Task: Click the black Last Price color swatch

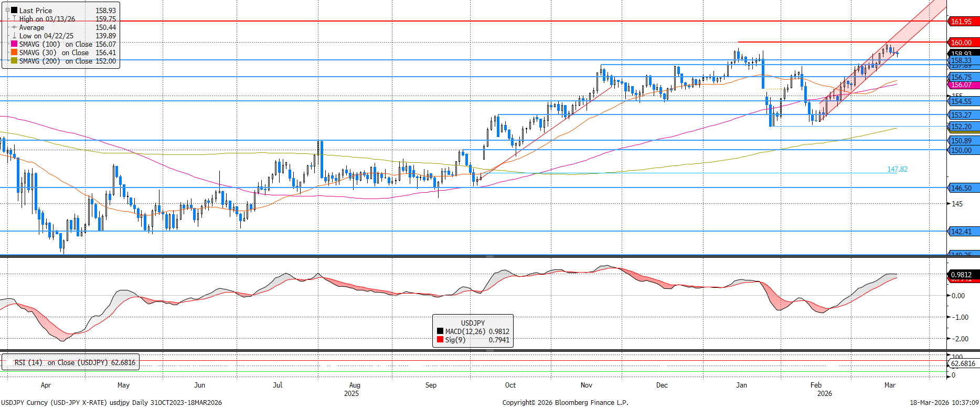Action: point(14,11)
